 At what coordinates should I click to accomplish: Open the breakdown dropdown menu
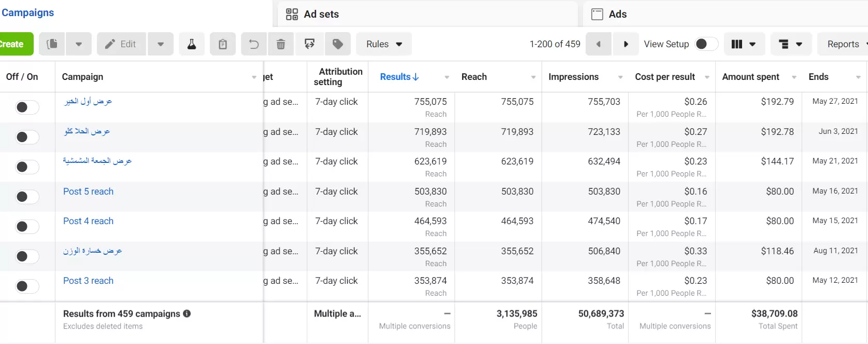(790, 44)
